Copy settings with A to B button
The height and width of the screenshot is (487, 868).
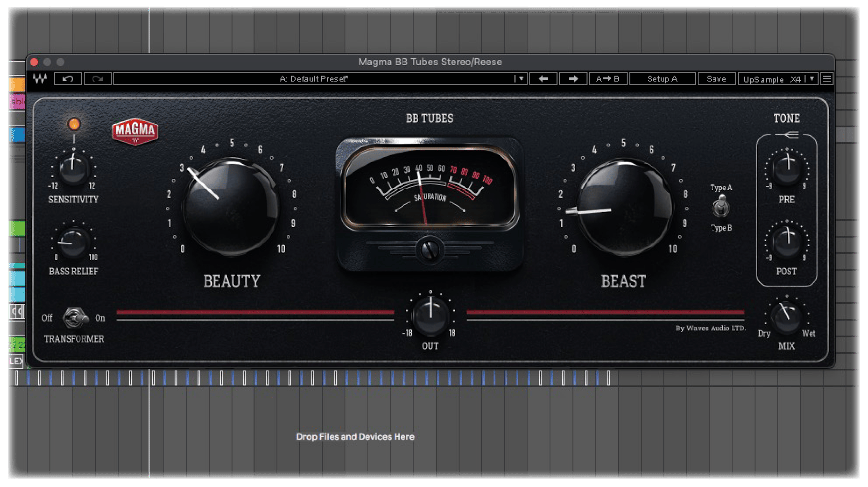pos(608,79)
